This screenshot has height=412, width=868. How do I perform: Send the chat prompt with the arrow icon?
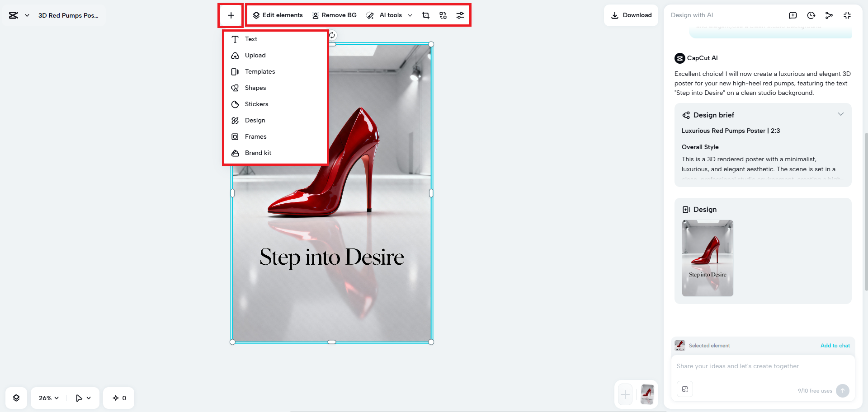tap(843, 391)
